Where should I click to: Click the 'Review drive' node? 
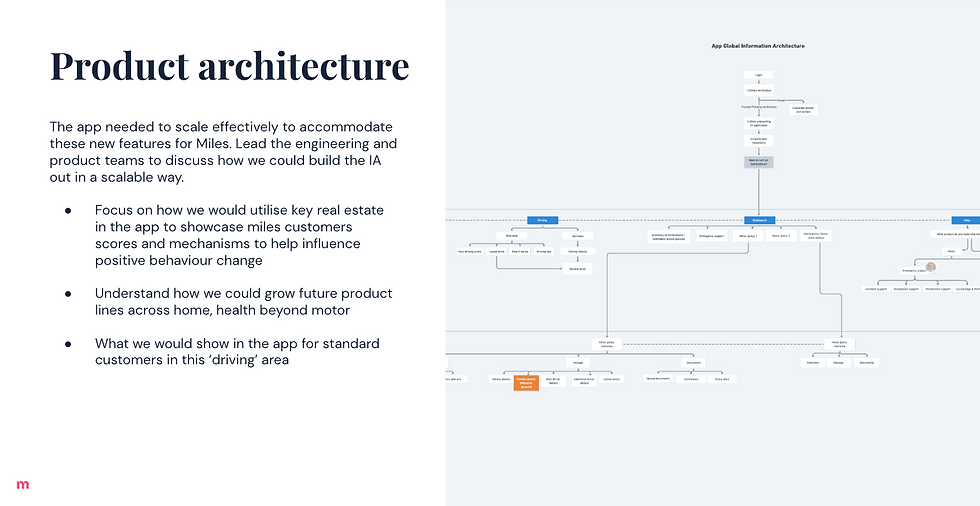578,269
